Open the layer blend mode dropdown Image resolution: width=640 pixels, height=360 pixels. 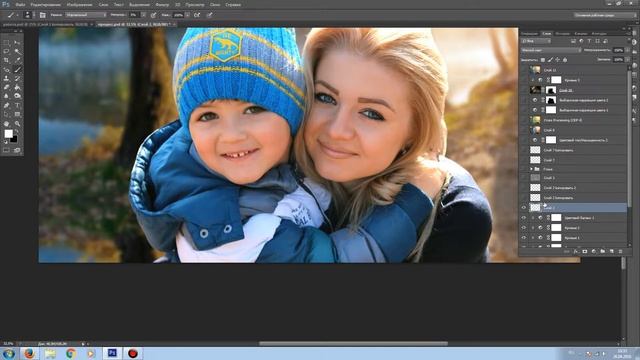pyautogui.click(x=551, y=50)
